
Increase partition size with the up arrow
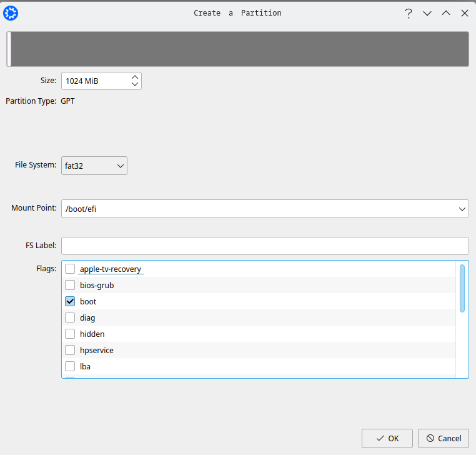pos(135,77)
